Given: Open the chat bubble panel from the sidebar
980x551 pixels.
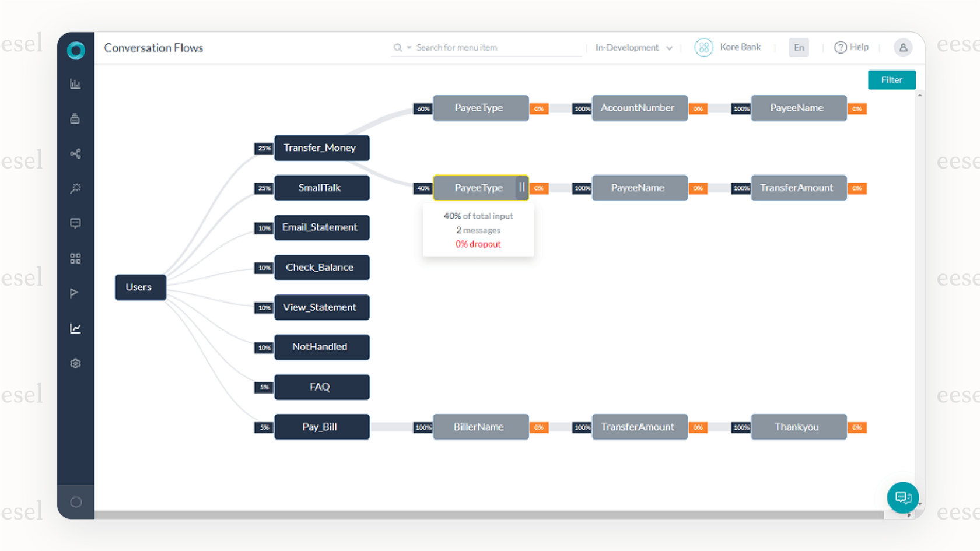Looking at the screenshot, I should [75, 223].
